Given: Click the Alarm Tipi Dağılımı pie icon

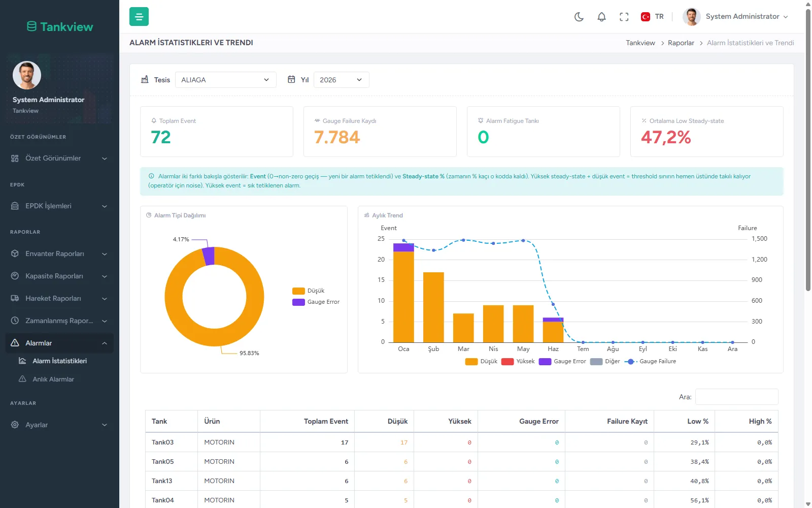Looking at the screenshot, I should coord(149,215).
